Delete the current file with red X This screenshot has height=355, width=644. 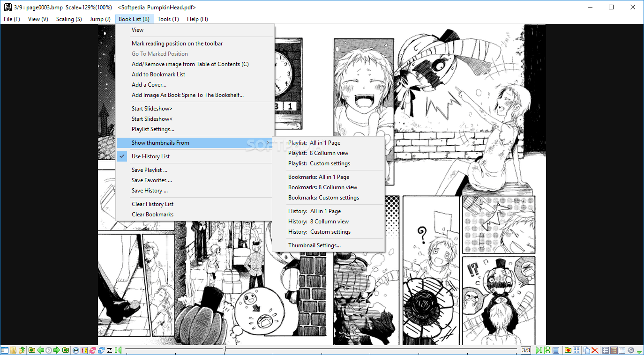pos(594,350)
